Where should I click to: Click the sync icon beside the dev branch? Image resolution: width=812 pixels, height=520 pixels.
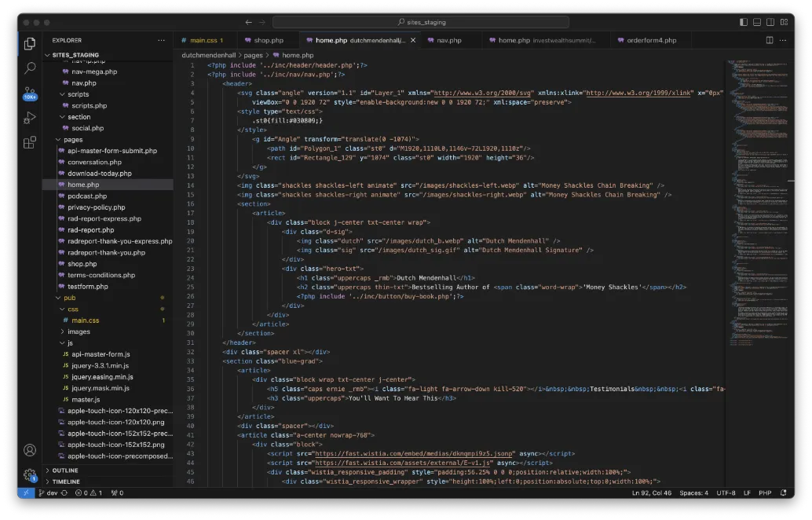pos(65,493)
